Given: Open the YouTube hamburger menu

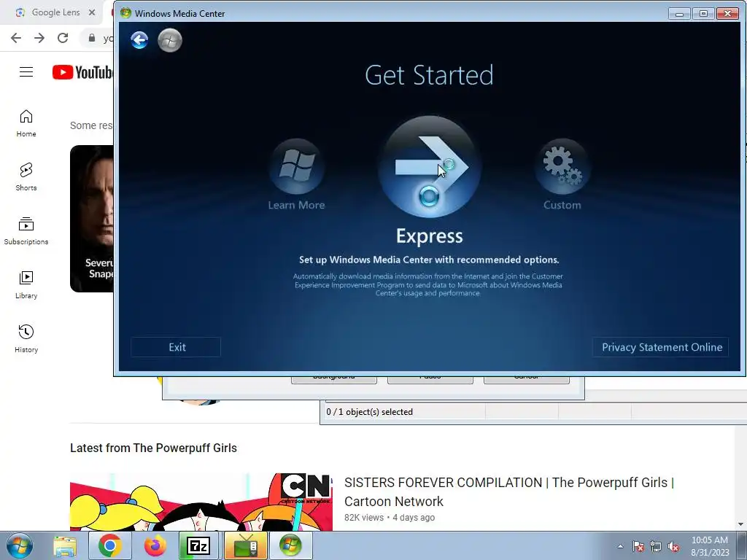Looking at the screenshot, I should (x=26, y=72).
